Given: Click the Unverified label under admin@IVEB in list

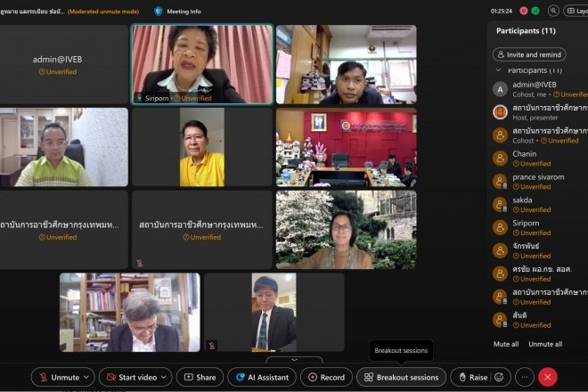Looking at the screenshot, I should click(x=570, y=94).
